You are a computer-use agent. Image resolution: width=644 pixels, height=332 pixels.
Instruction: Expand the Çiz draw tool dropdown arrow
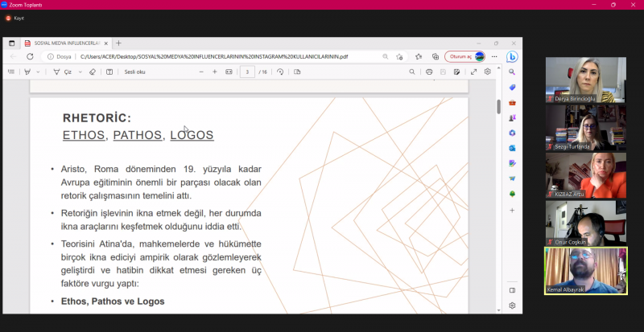click(80, 72)
